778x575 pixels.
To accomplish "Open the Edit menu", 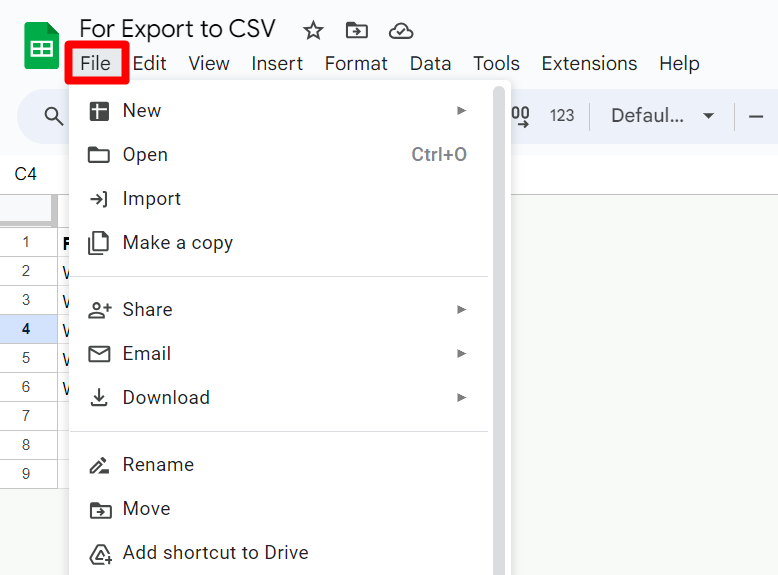I will 149,64.
